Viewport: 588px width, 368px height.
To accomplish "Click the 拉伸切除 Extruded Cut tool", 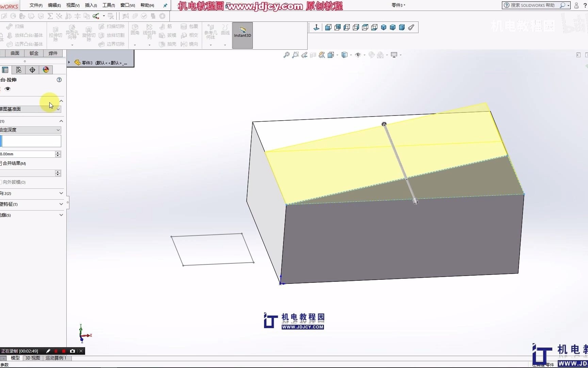I will click(x=55, y=34).
